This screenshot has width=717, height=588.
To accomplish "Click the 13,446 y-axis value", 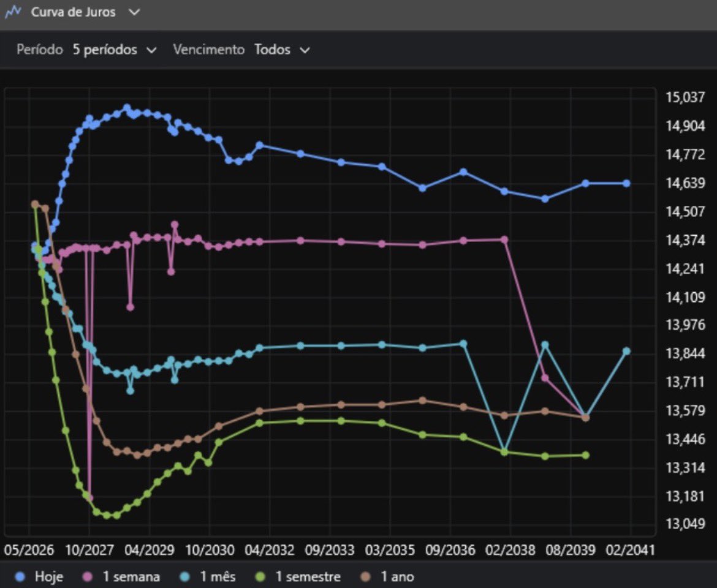I will coord(686,439).
